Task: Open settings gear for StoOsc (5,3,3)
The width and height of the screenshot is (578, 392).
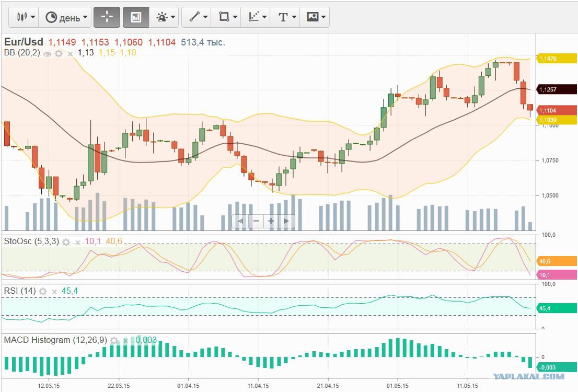Action: tap(66, 242)
